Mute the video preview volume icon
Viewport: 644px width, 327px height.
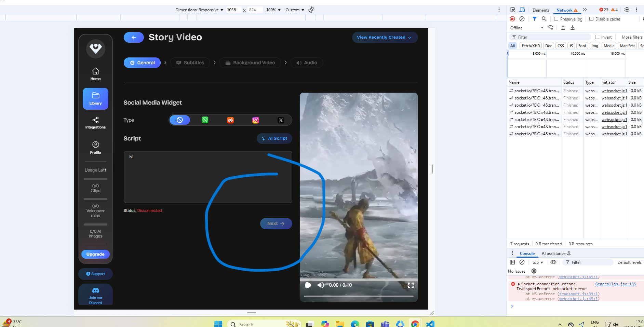click(x=321, y=285)
